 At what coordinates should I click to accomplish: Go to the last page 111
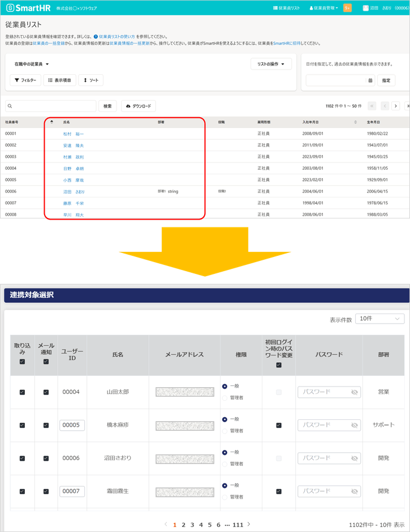click(x=238, y=525)
